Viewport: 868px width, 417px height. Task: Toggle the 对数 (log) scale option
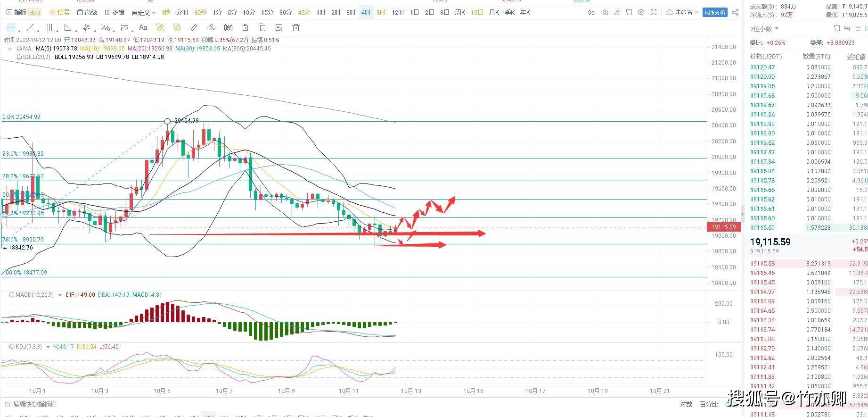tap(686, 404)
